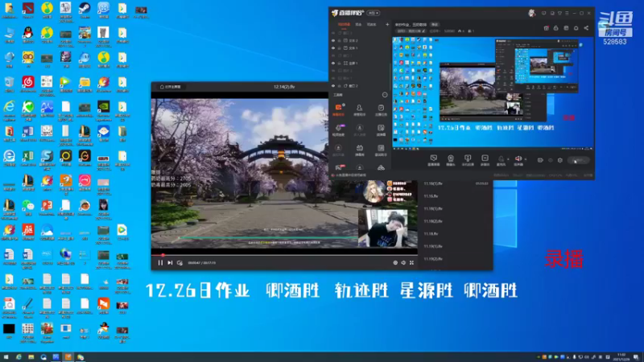Open the highlighted orange tool in toolbox
Viewport: 644px width, 362px height.
coord(338,110)
